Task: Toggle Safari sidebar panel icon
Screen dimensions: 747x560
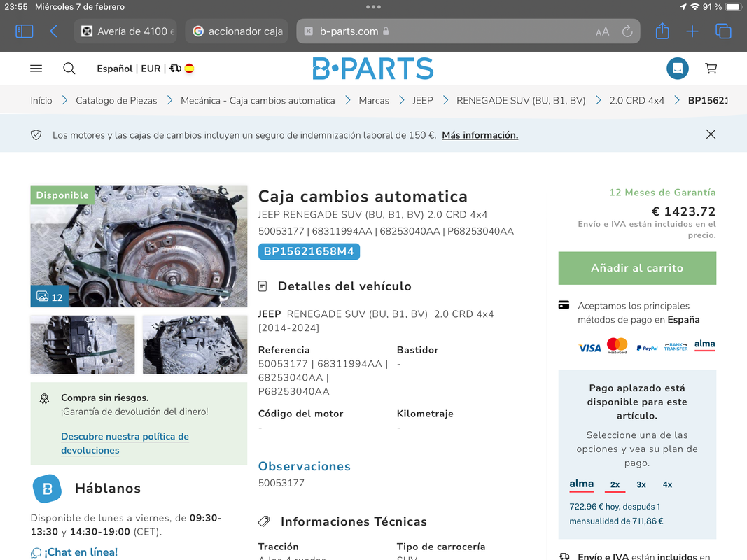Action: pyautogui.click(x=25, y=31)
